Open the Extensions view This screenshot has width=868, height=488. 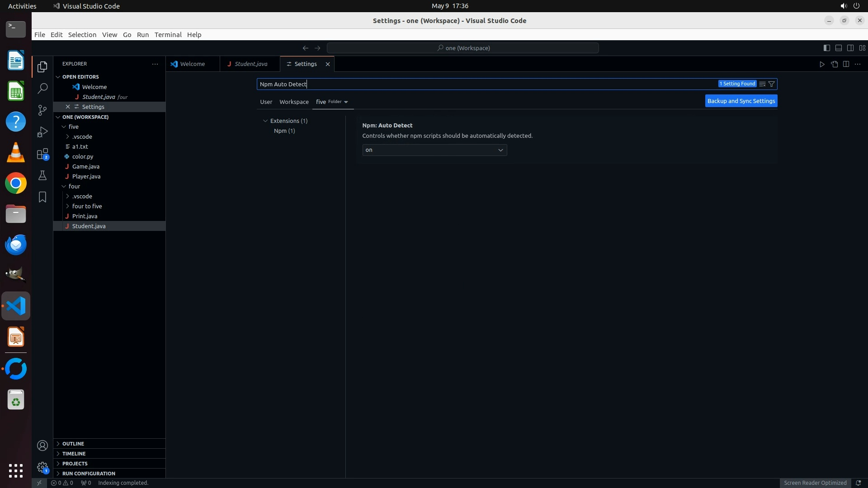[x=42, y=154]
